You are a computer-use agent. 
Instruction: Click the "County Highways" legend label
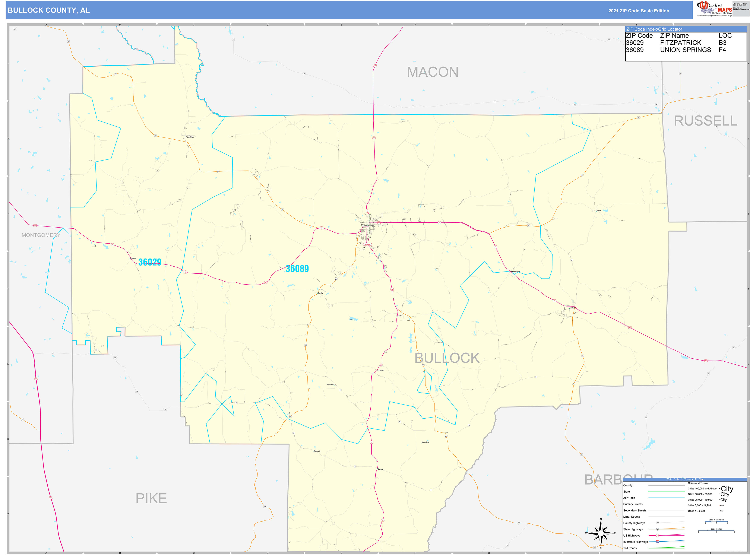coord(634,523)
